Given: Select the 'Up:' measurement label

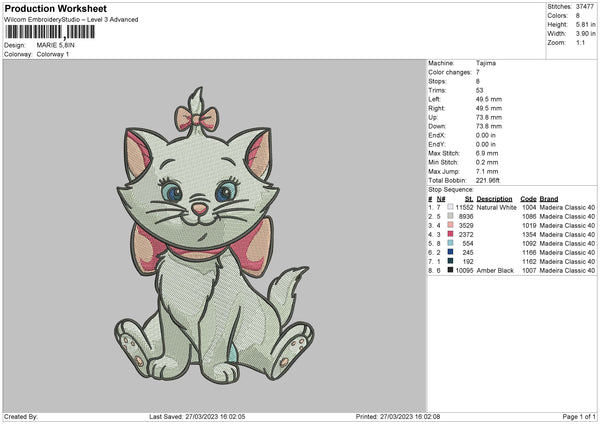Looking at the screenshot, I should coord(433,117).
